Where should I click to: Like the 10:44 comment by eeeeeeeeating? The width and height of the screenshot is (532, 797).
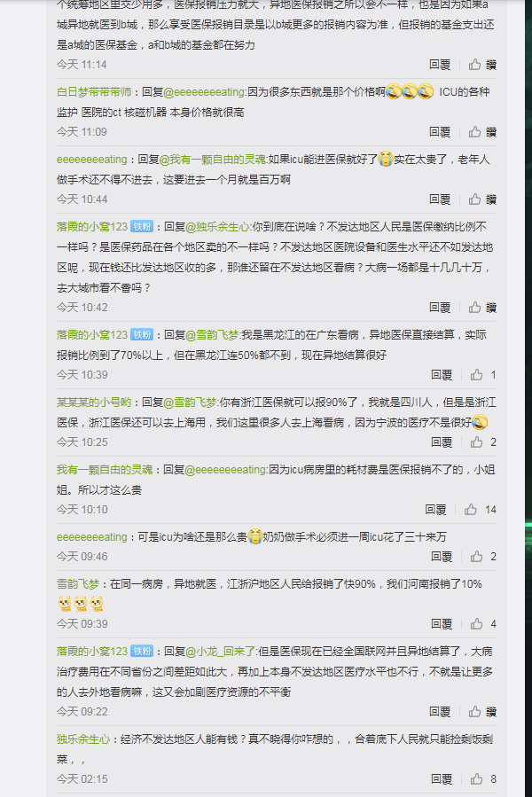(x=482, y=199)
